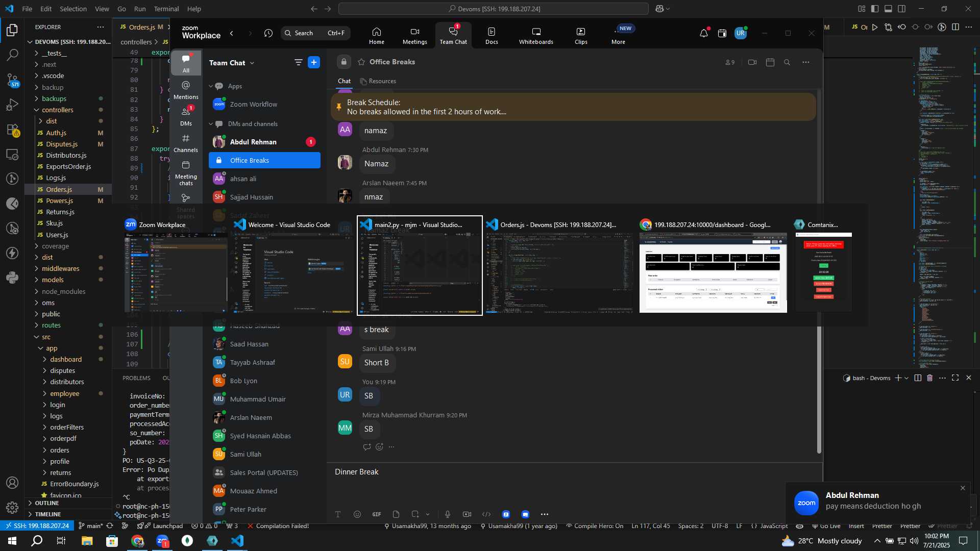Open the Zoom Whiteboards tab
980x551 pixels.
pos(536,35)
